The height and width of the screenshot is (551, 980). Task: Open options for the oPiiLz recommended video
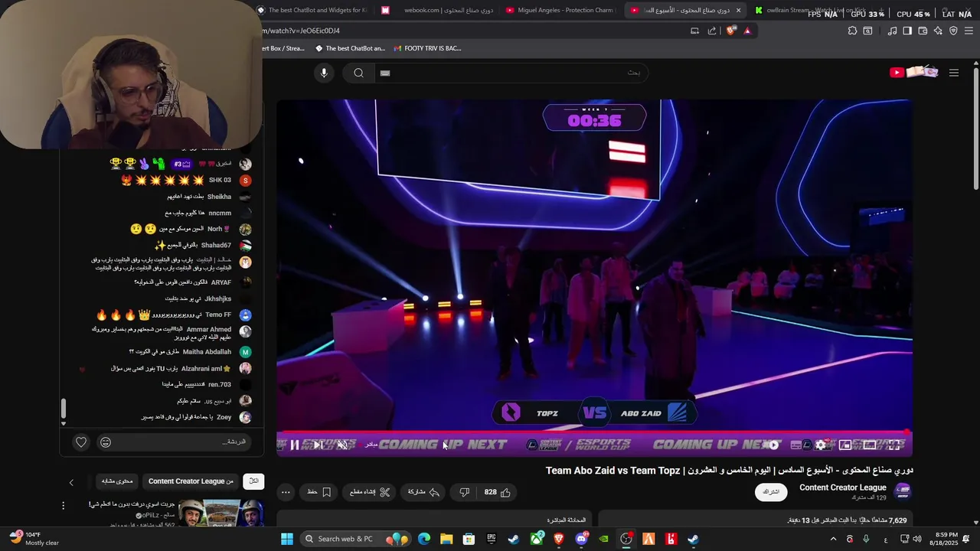click(x=64, y=505)
